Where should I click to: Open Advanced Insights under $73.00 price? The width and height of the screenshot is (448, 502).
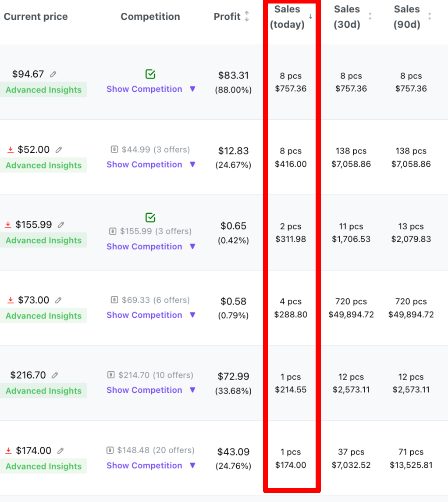click(x=43, y=316)
